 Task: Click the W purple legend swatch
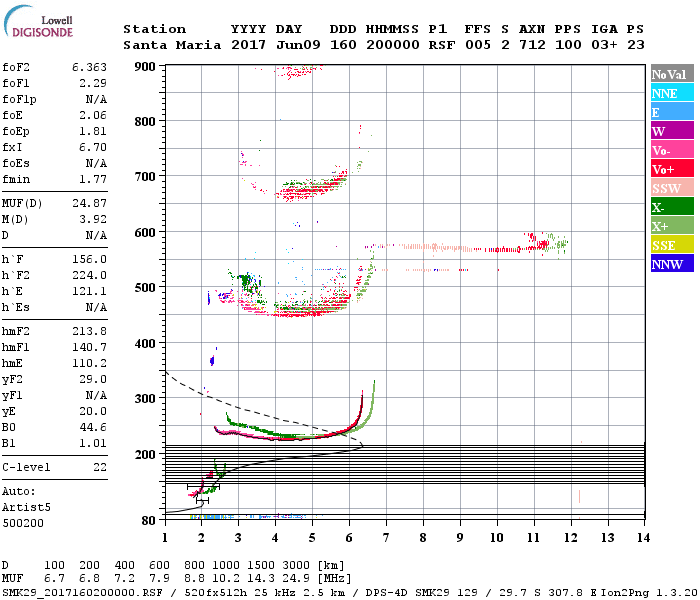[x=672, y=131]
